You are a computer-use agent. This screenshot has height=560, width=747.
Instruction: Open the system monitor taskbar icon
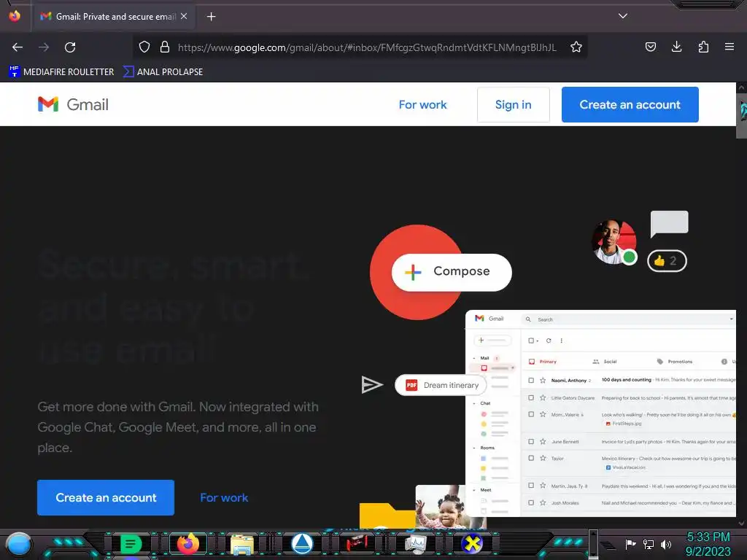point(415,544)
